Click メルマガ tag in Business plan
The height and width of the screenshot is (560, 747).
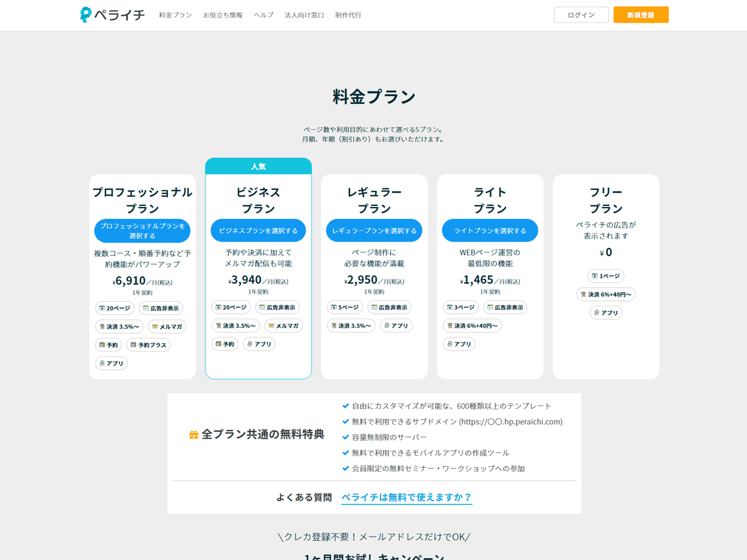[283, 325]
